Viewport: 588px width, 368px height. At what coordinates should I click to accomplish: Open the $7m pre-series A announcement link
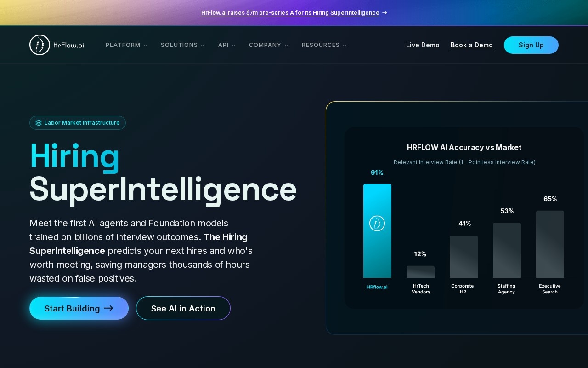[x=290, y=13]
